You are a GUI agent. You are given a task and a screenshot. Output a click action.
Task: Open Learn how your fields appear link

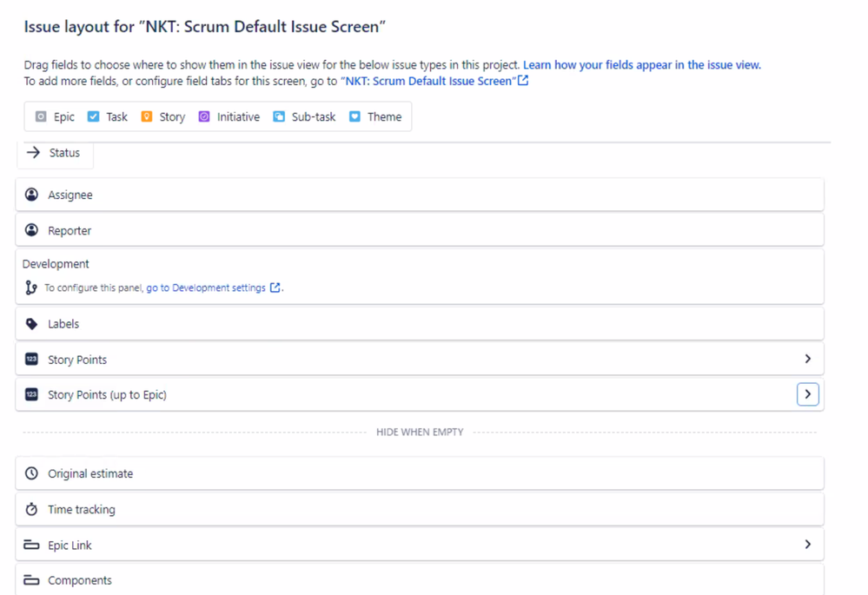[x=642, y=65]
